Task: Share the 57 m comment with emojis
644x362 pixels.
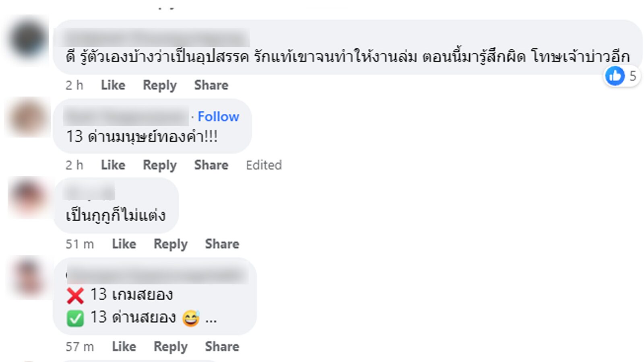Action: click(222, 346)
